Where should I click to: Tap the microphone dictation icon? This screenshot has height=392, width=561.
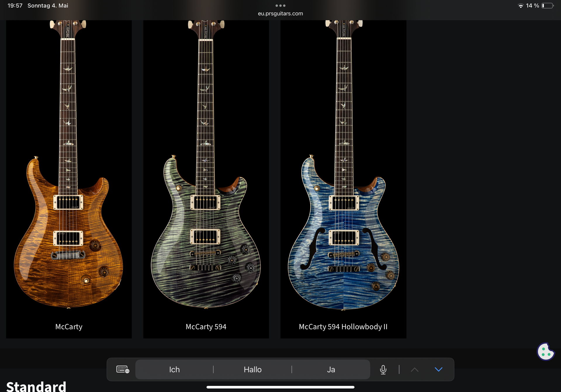[x=383, y=370]
